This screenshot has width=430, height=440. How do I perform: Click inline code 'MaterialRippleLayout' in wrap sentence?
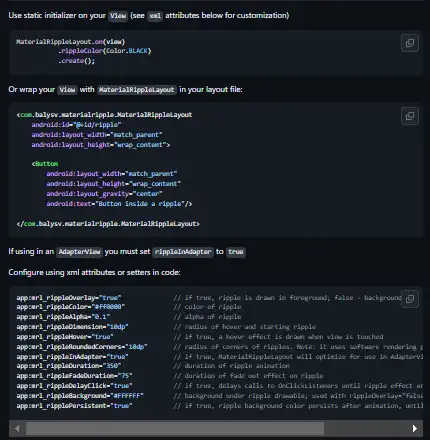pyautogui.click(x=137, y=90)
